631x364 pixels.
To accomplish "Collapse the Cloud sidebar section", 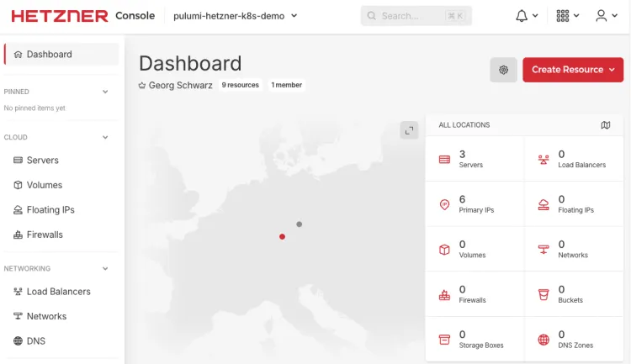I will coord(105,137).
